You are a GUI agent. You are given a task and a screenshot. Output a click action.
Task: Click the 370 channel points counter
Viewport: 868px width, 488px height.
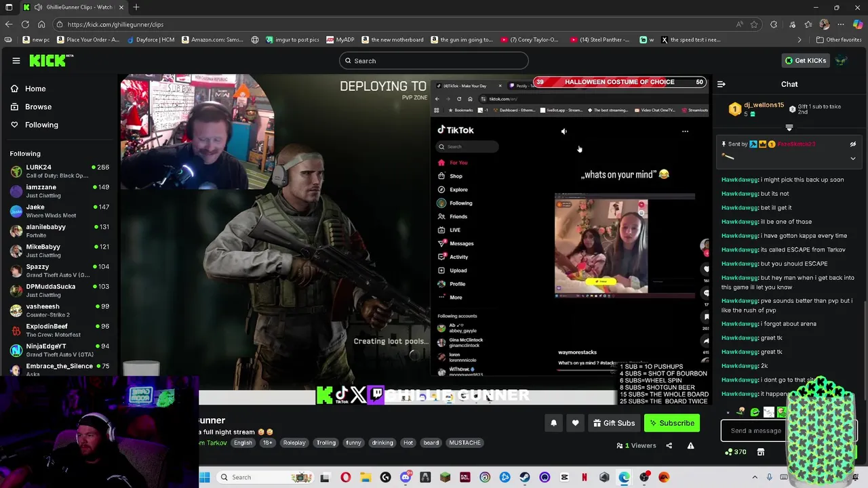click(x=735, y=452)
